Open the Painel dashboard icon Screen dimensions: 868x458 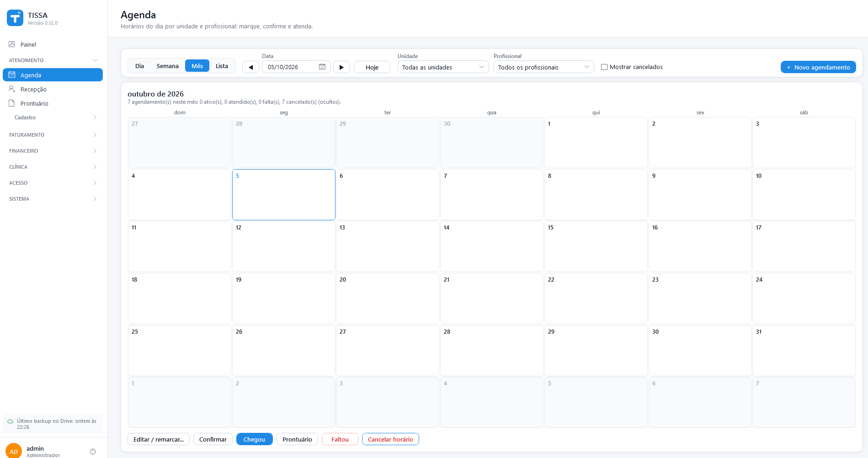point(12,44)
